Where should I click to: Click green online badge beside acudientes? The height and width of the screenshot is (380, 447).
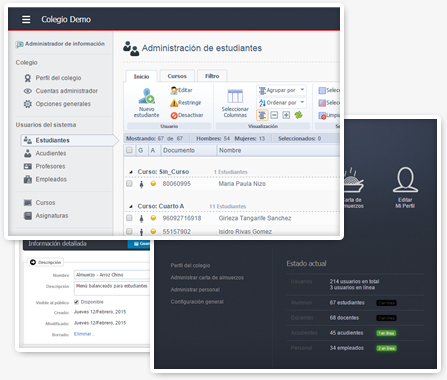(x=386, y=333)
